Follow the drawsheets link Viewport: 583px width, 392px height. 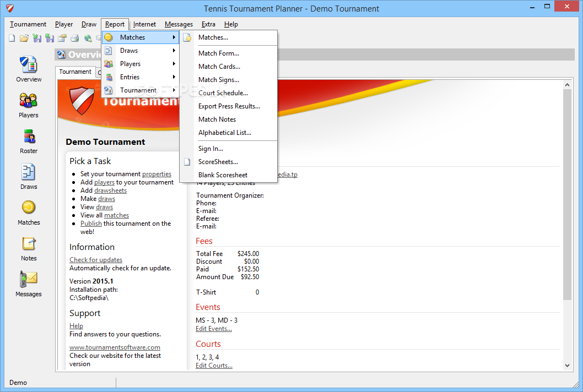[x=110, y=190]
